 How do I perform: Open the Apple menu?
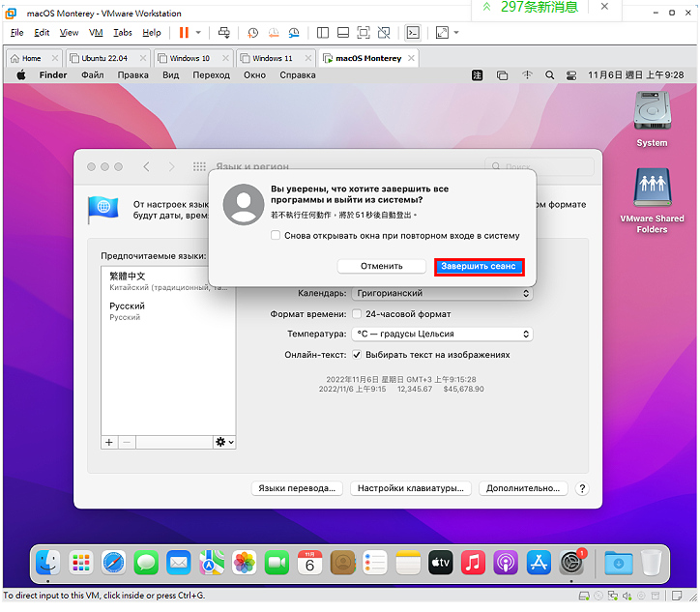[x=21, y=75]
